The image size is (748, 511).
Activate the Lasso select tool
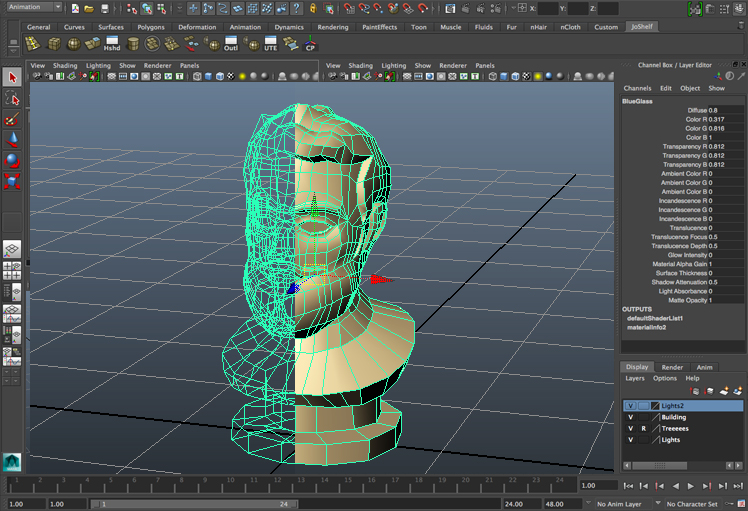click(12, 99)
